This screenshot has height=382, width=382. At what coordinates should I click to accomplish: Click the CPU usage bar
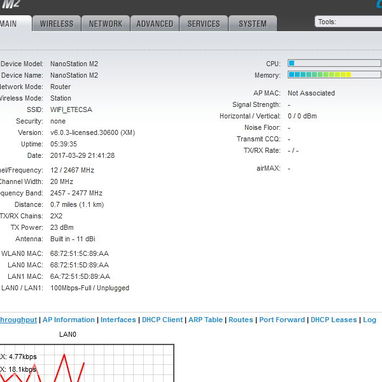pyautogui.click(x=334, y=63)
